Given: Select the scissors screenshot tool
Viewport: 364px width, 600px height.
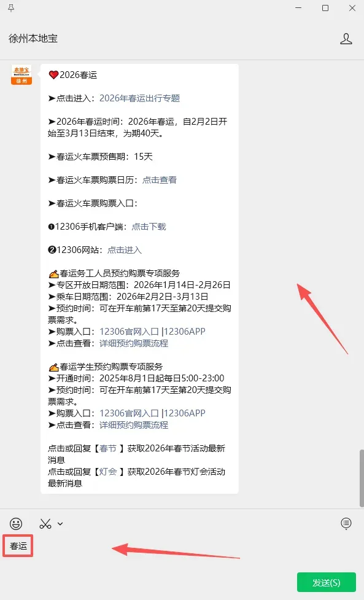Looking at the screenshot, I should [x=45, y=523].
